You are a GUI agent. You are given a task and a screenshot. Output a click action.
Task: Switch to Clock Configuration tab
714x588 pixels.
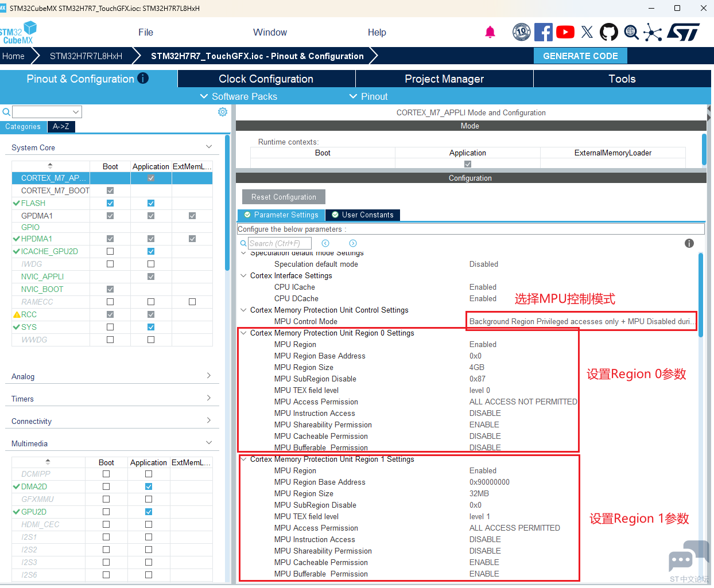(x=266, y=79)
